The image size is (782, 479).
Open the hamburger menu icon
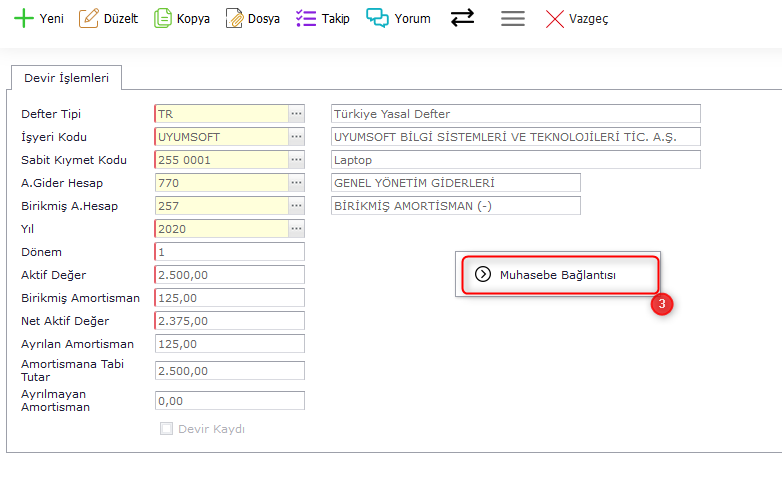513,18
